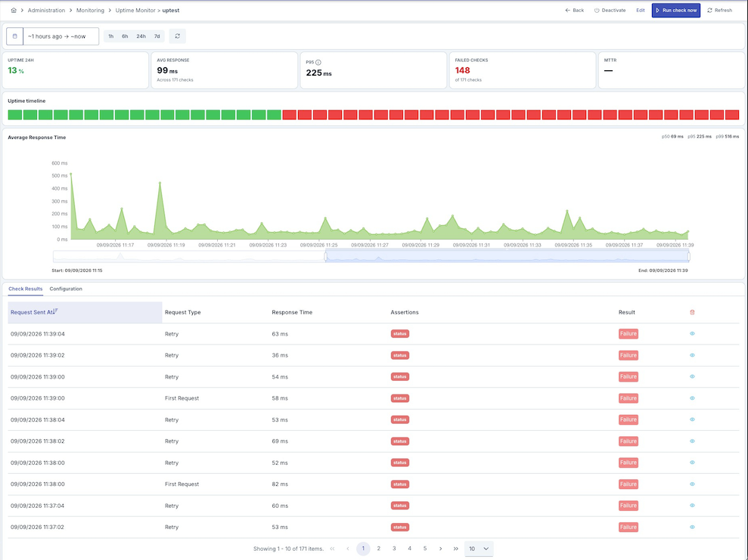Open the page size dropdown showing 10

(x=479, y=549)
